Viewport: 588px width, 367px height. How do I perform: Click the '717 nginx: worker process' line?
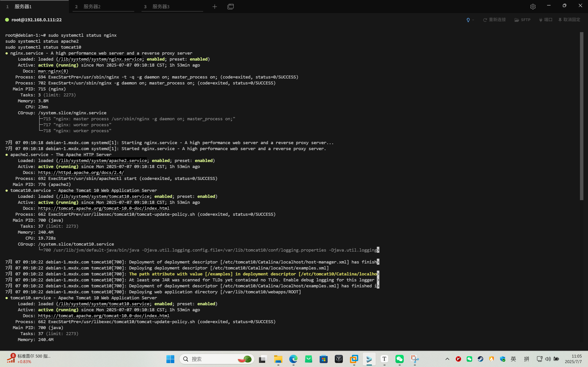(x=75, y=125)
